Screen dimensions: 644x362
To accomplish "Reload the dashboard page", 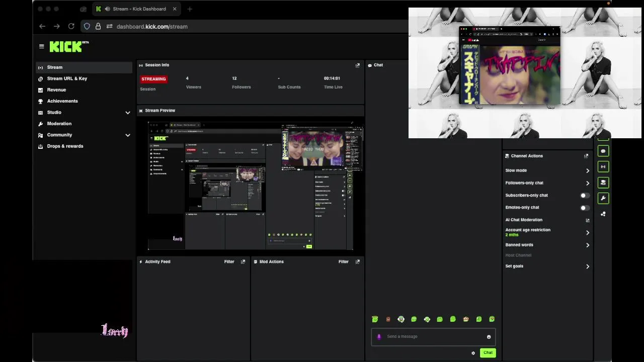I will coord(71,26).
